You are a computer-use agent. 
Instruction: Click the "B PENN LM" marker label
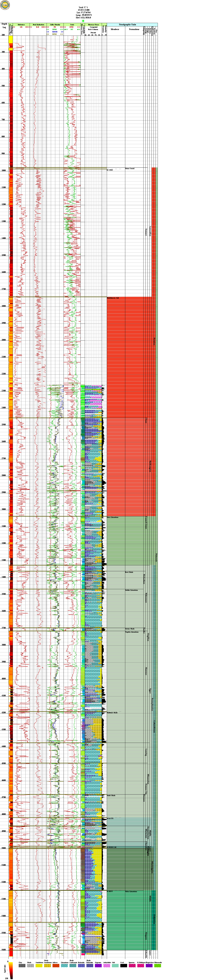coord(112,848)
